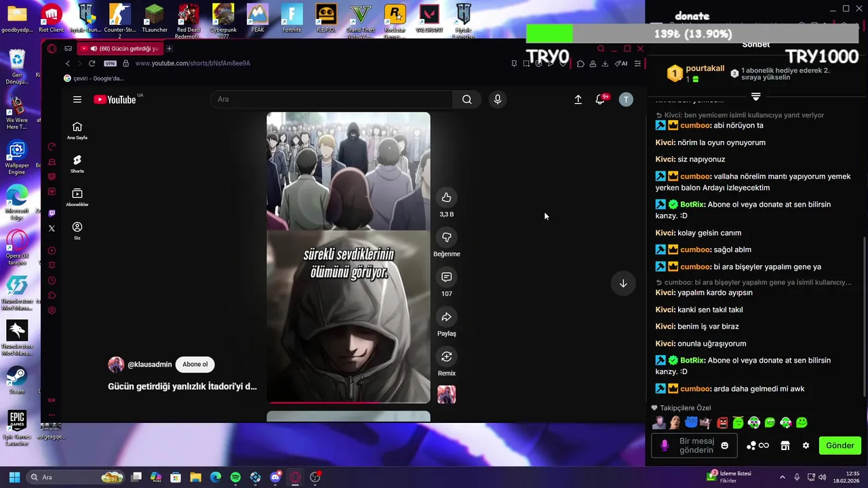Go to Ana Sayfa in YouTube sidebar
This screenshot has width=868, height=488.
click(77, 131)
